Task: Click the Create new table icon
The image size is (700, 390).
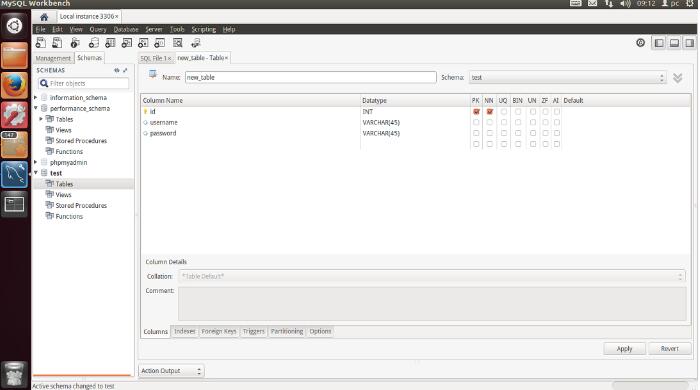Action: 110,43
